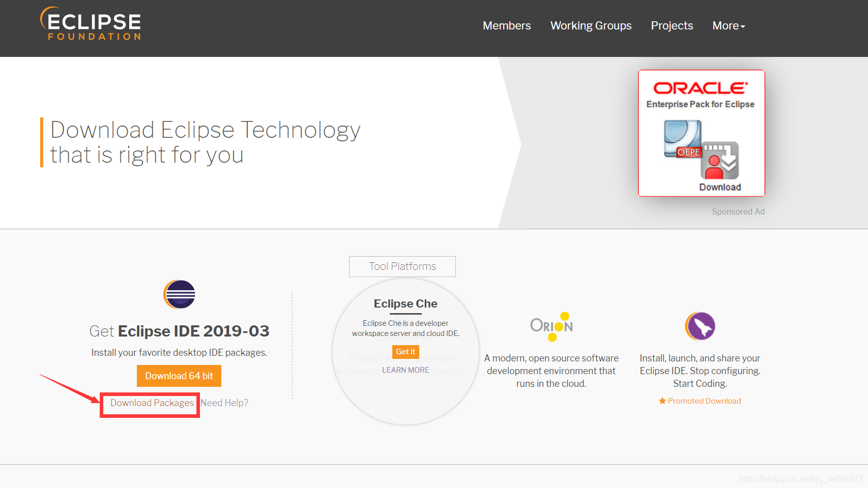Click the Enterprise Pack for Eclipse text
The height and width of the screenshot is (488, 868).
point(701,104)
